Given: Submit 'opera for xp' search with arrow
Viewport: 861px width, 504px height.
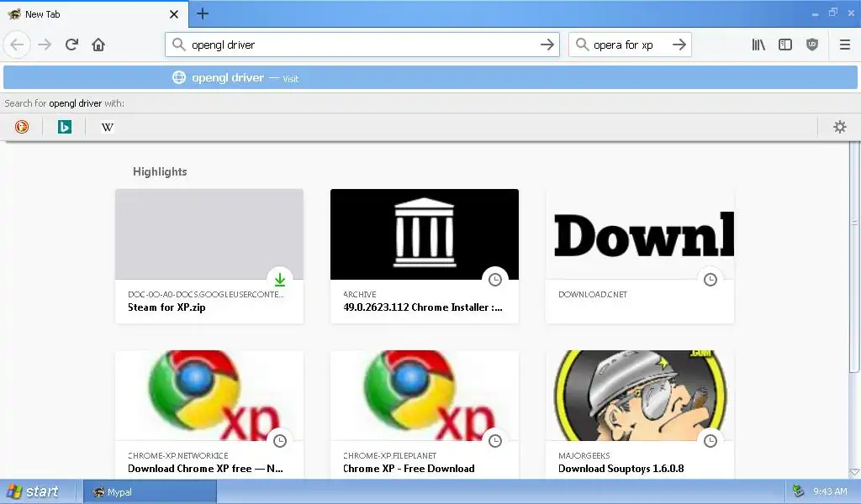Looking at the screenshot, I should point(679,45).
